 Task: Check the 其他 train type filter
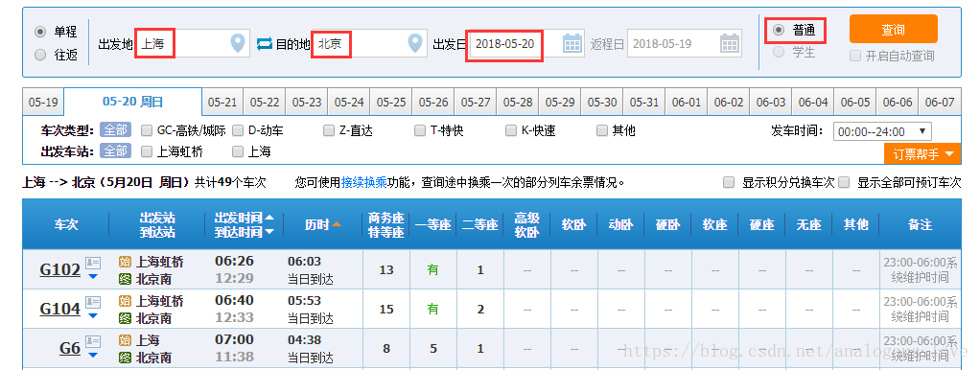(x=602, y=130)
